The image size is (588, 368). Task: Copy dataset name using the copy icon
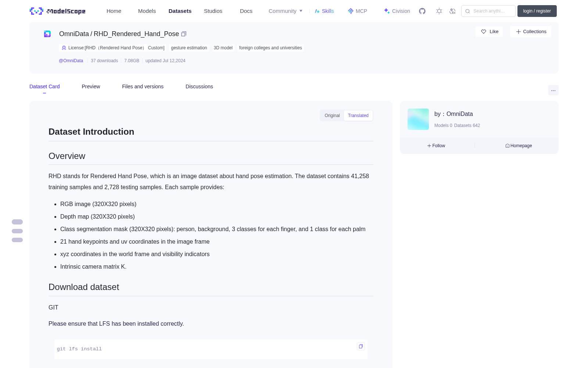coord(184,34)
